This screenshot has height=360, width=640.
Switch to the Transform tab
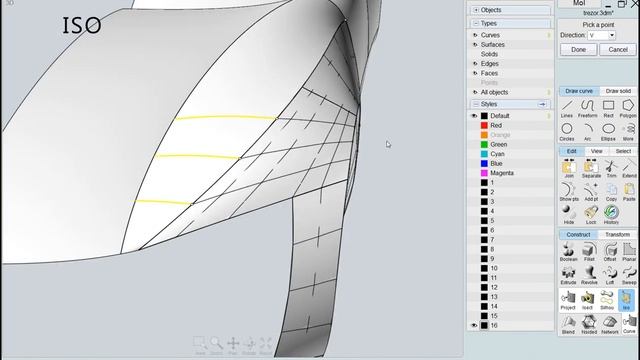617,235
